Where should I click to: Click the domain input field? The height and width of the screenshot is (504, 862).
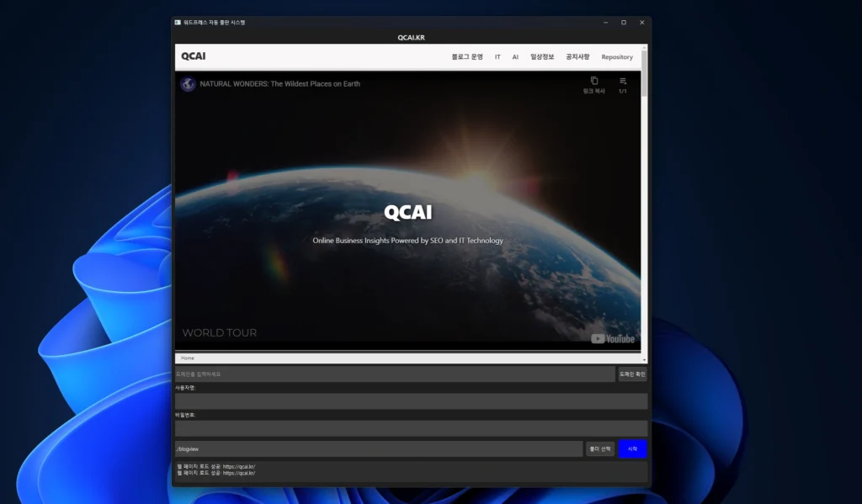click(x=395, y=374)
